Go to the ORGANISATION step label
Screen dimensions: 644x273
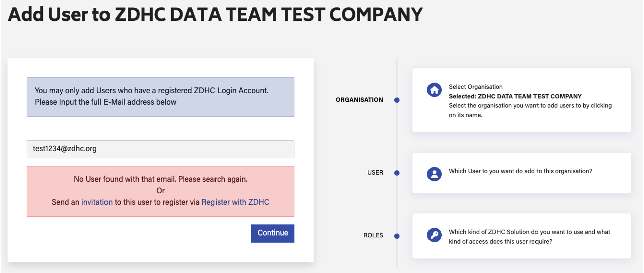[359, 100]
